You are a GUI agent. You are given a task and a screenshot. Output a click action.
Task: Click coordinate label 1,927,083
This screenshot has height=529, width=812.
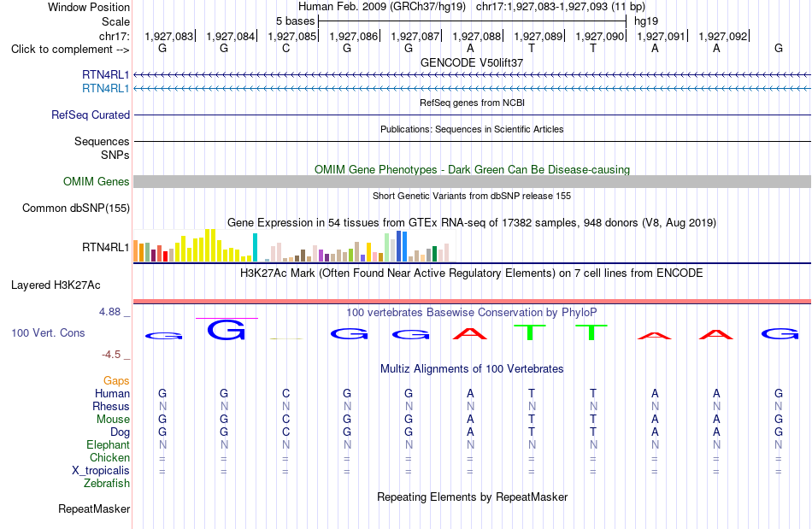169,36
